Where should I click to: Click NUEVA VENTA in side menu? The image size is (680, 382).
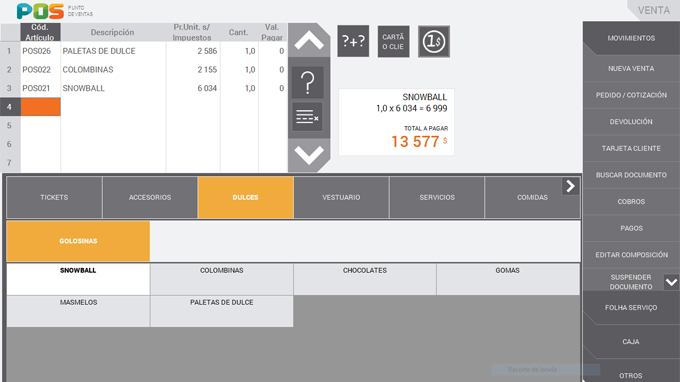tap(631, 69)
